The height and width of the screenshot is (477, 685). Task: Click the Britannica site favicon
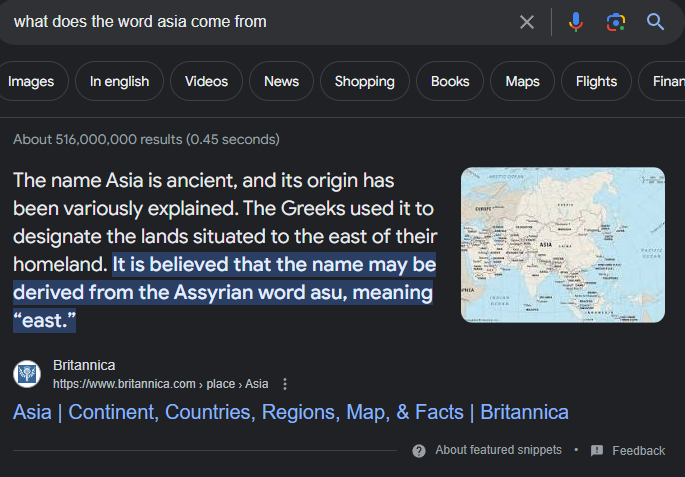click(27, 375)
